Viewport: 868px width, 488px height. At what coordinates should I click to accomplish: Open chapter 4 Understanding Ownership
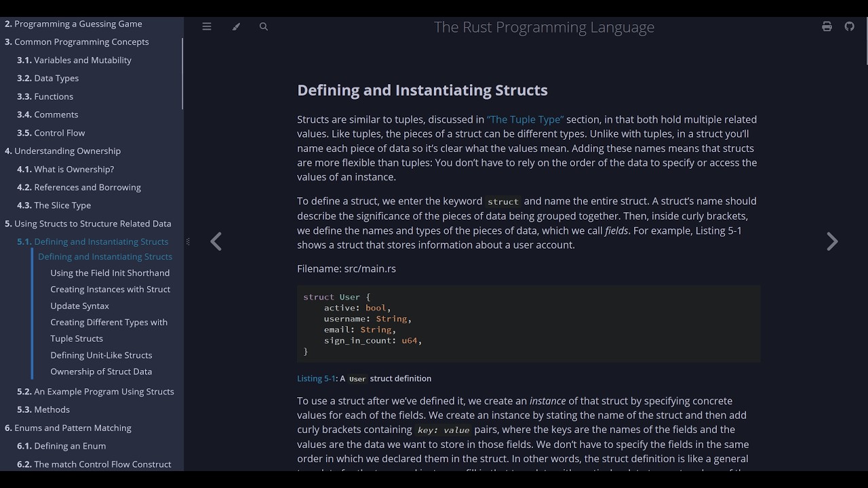62,151
